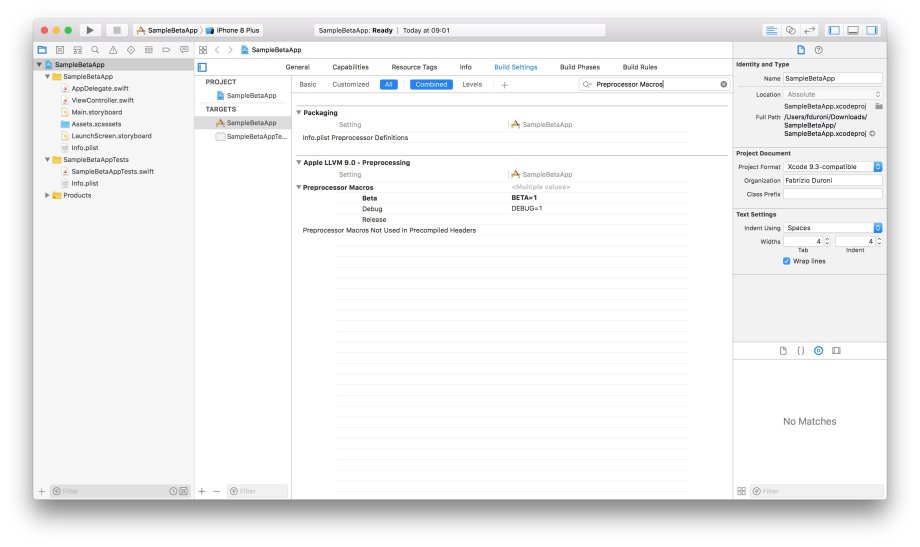Open the Resource Tags tab
Viewport: 920px width, 547px height.
point(414,67)
